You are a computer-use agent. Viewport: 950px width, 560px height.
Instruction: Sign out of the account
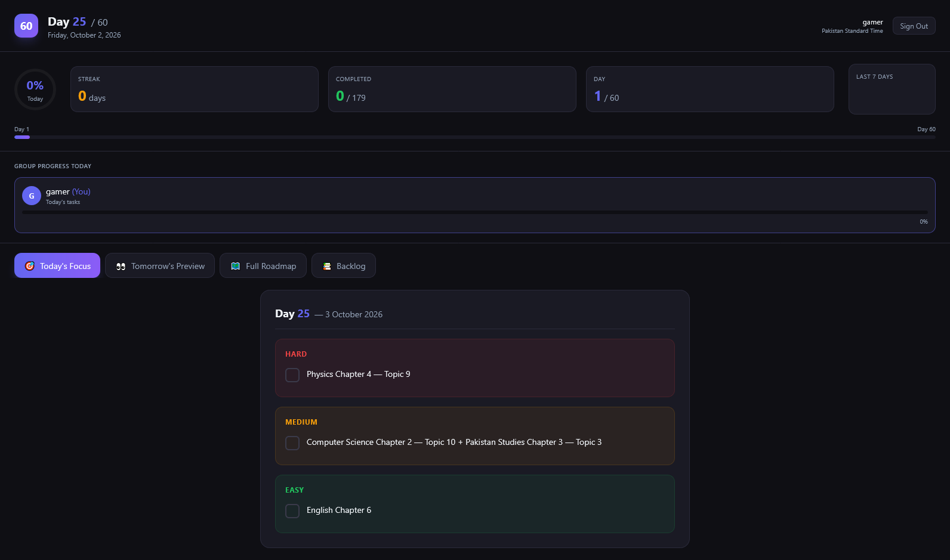[914, 26]
